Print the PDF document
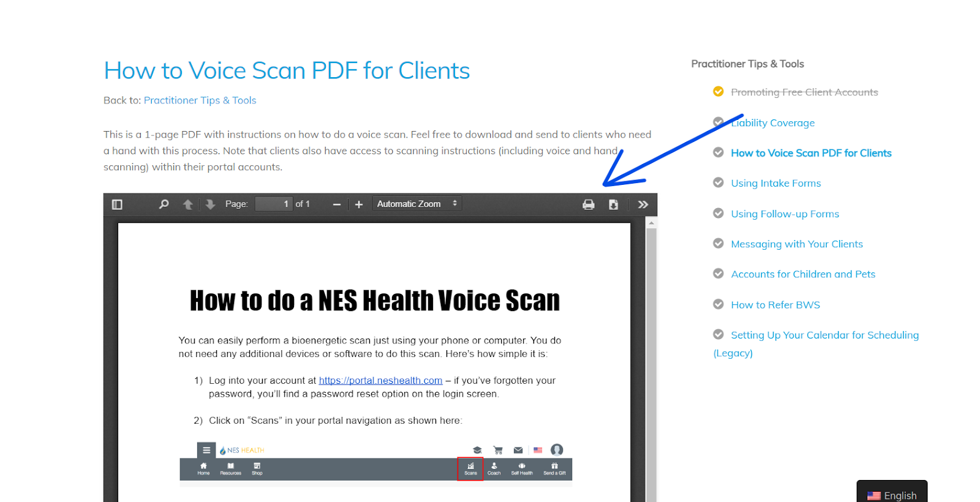This screenshot has height=502, width=980. (x=589, y=204)
